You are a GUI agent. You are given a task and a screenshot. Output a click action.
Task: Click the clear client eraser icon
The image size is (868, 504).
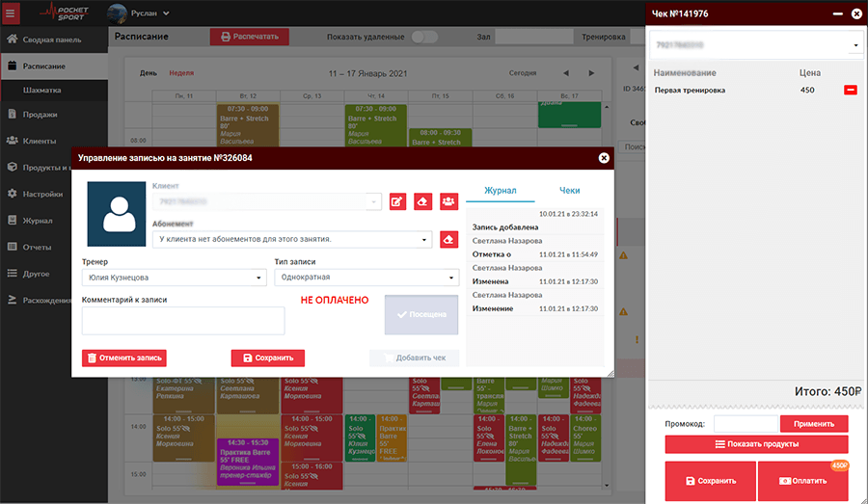coord(423,202)
